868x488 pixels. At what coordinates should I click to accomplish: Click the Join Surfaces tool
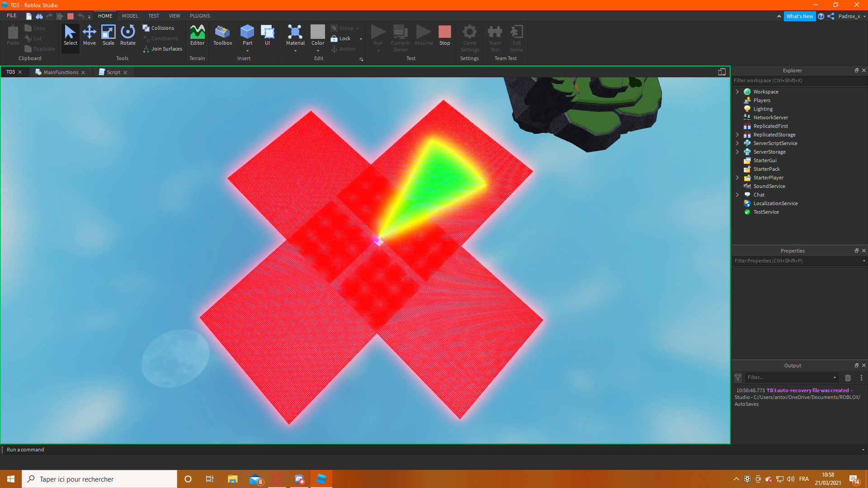coord(163,49)
